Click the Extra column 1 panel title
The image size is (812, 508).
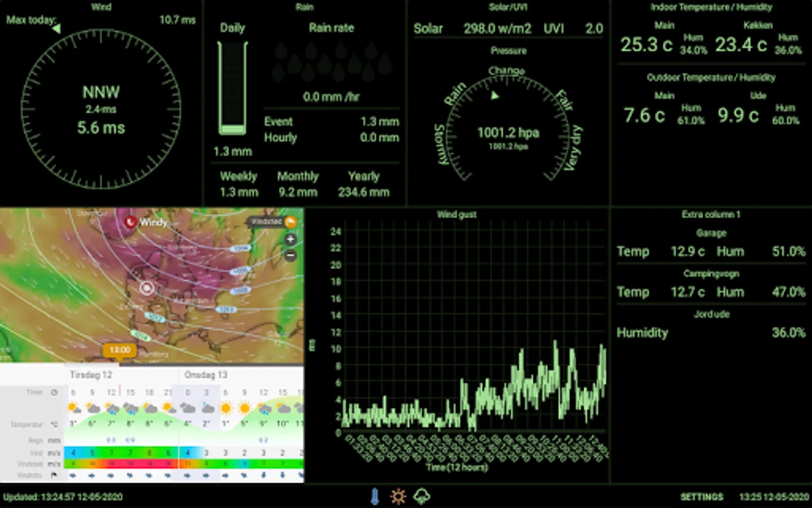pos(710,214)
